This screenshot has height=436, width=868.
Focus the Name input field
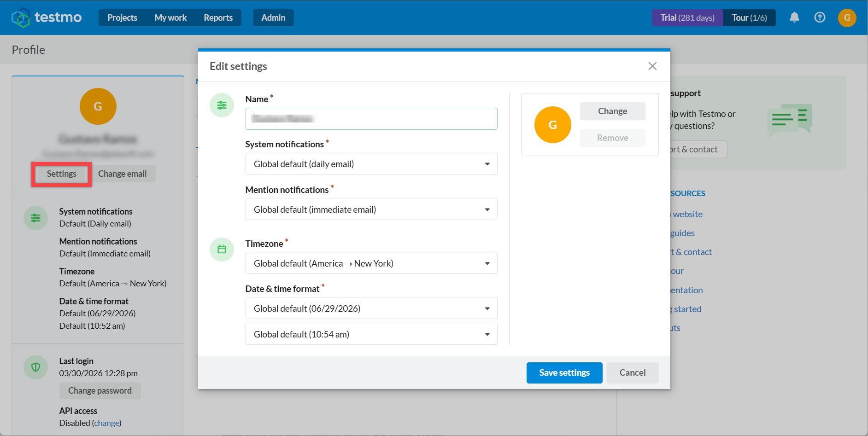[x=371, y=119]
